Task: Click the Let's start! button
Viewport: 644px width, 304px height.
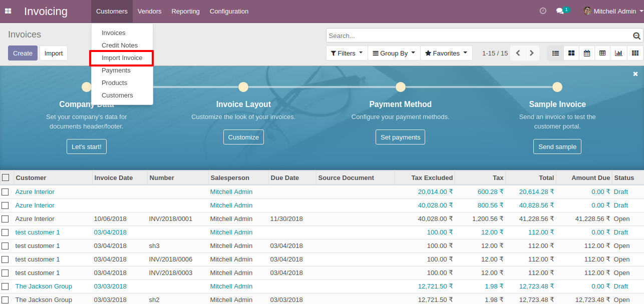Action: 87,146
